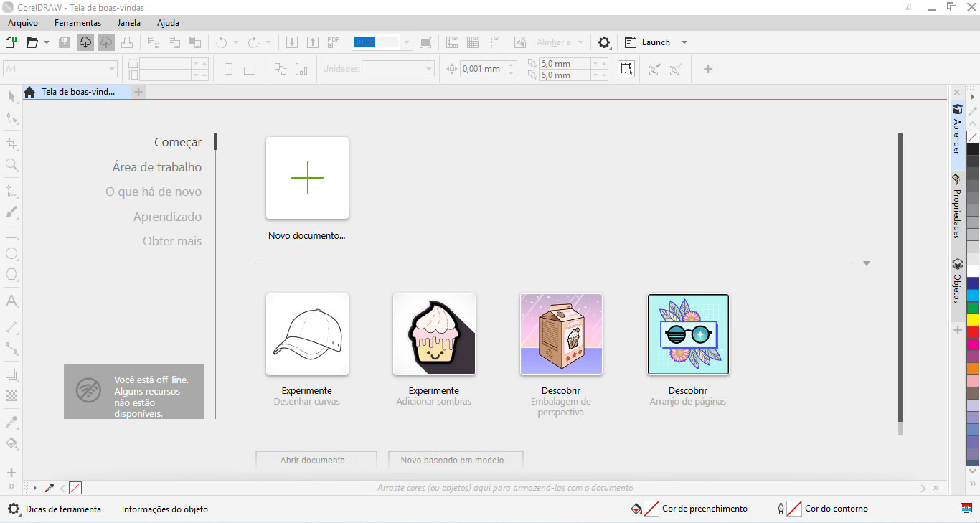The image size is (980, 523).
Task: Expand the section triangle below Novo documento
Action: 867,263
